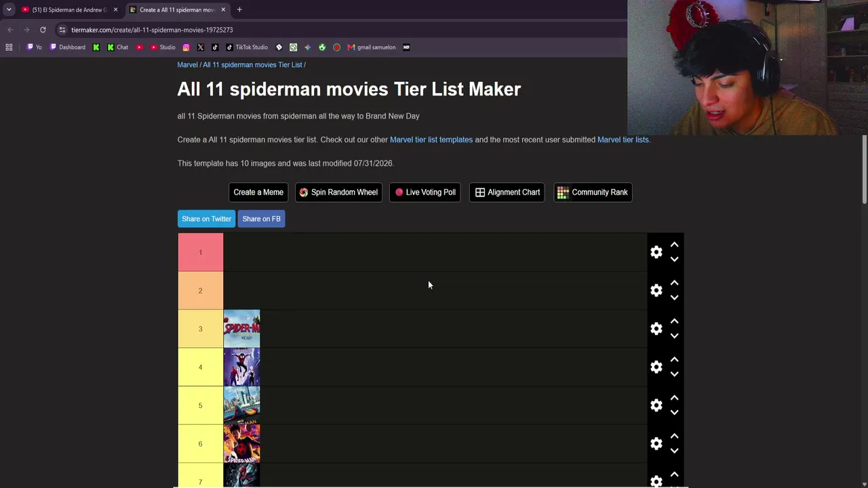Visit the recent Marvel tier lists link
Image resolution: width=868 pixels, height=488 pixels.
pyautogui.click(x=623, y=140)
